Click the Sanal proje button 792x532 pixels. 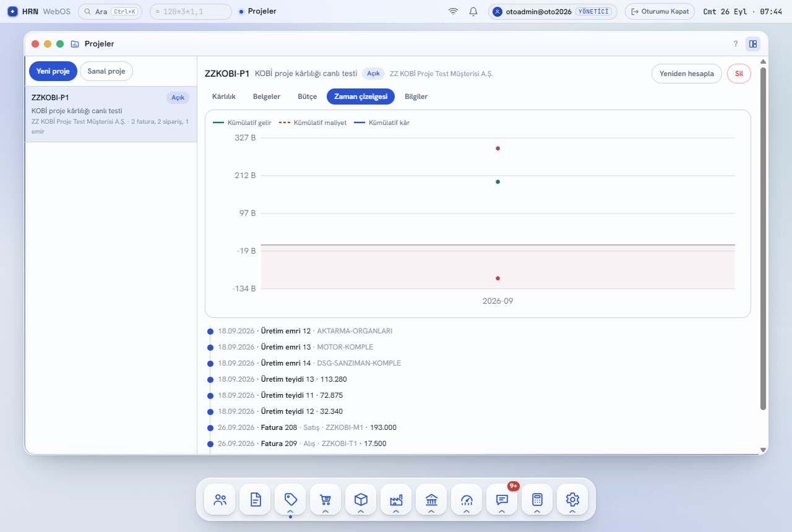pos(106,71)
